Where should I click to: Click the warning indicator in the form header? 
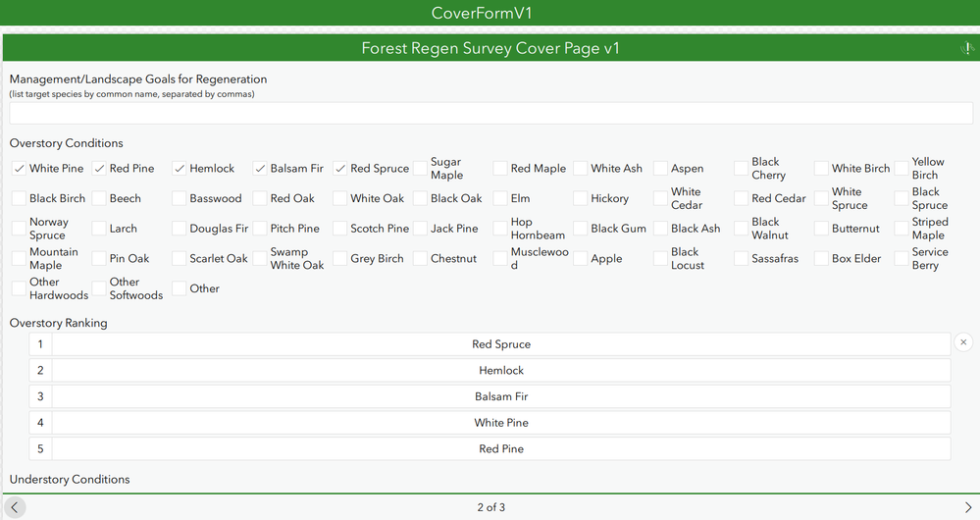point(967,49)
